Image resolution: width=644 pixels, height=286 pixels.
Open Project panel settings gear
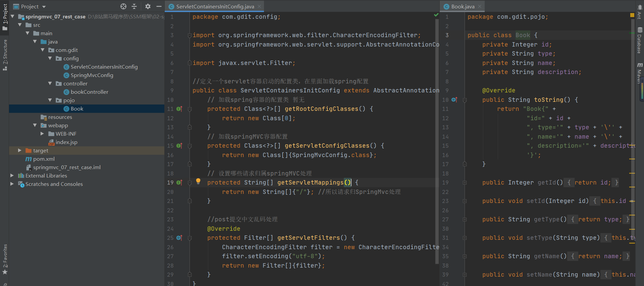click(148, 6)
